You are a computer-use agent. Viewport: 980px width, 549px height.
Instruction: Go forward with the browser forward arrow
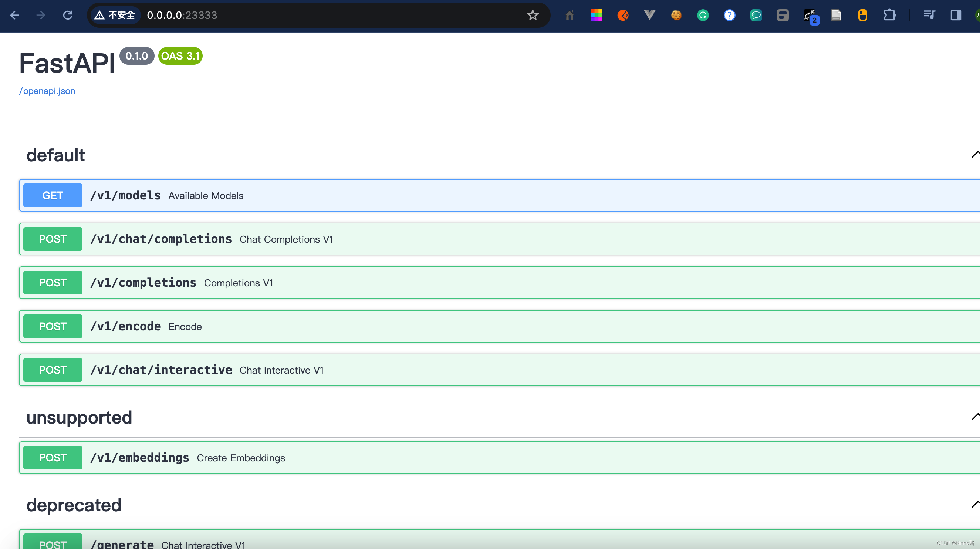point(41,15)
